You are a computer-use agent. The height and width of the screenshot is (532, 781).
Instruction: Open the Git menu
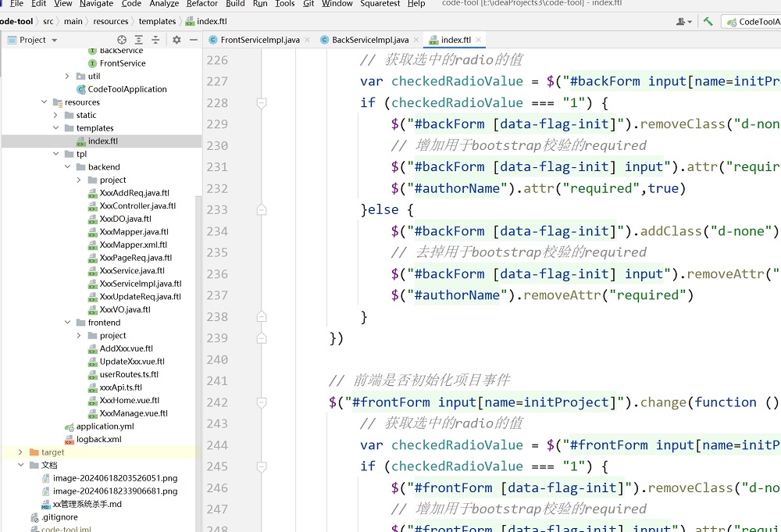coord(308,3)
